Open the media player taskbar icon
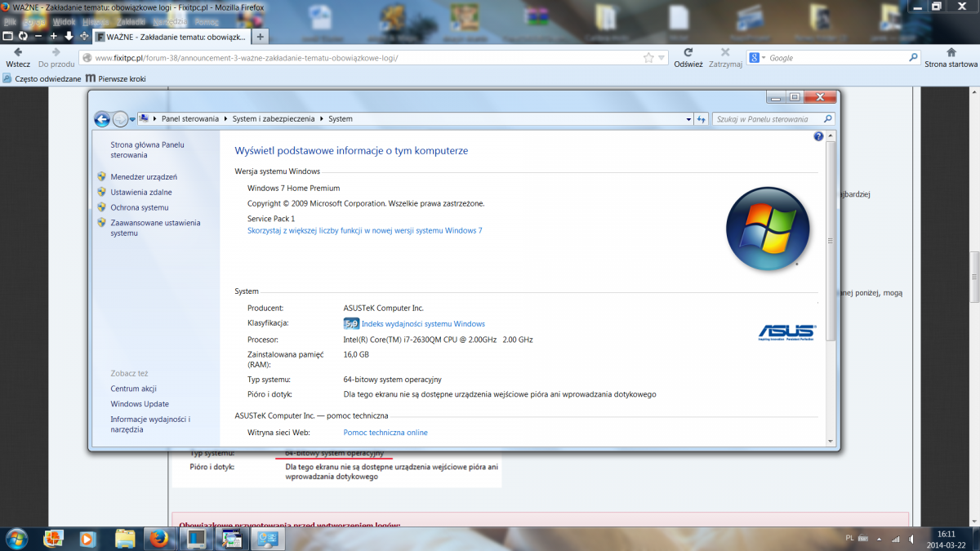Viewport: 980px width, 551px height. (x=87, y=539)
